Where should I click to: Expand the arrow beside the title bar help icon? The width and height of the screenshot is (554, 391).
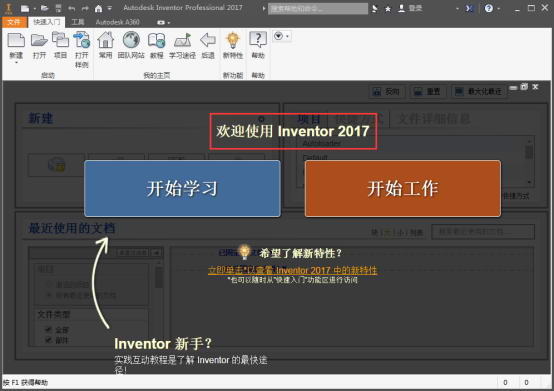click(499, 8)
